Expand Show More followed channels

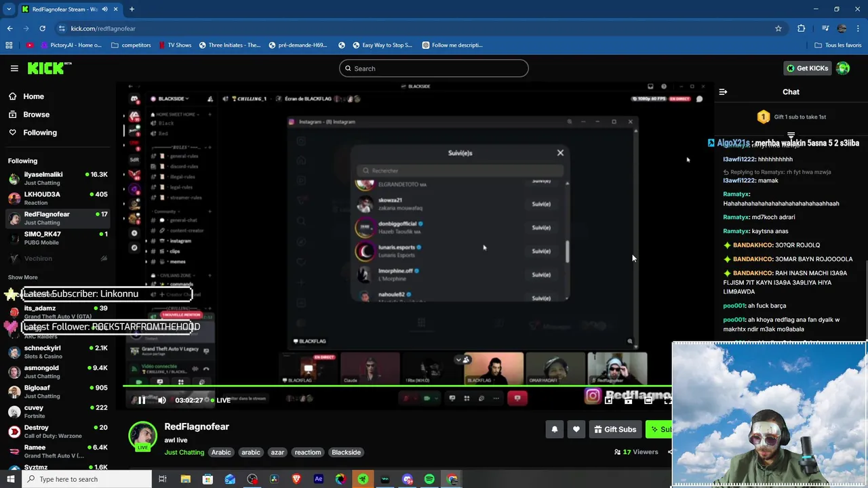pyautogui.click(x=23, y=277)
